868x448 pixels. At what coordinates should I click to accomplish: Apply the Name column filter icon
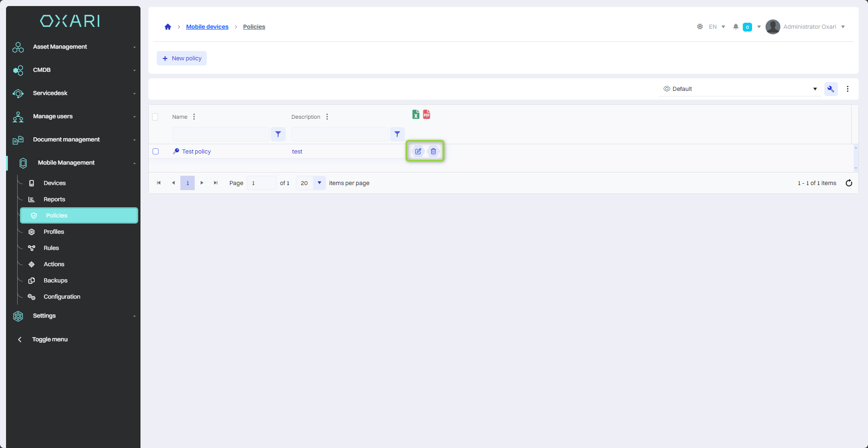tap(278, 134)
